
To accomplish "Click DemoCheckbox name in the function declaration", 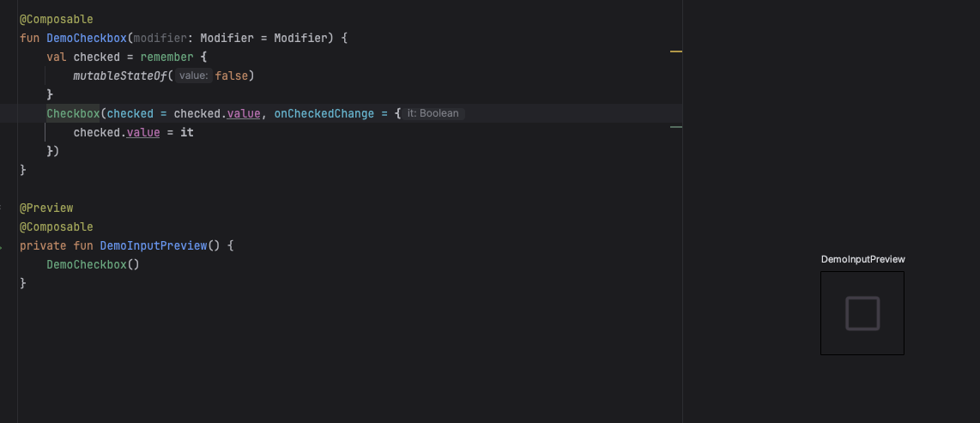I will 87,38.
